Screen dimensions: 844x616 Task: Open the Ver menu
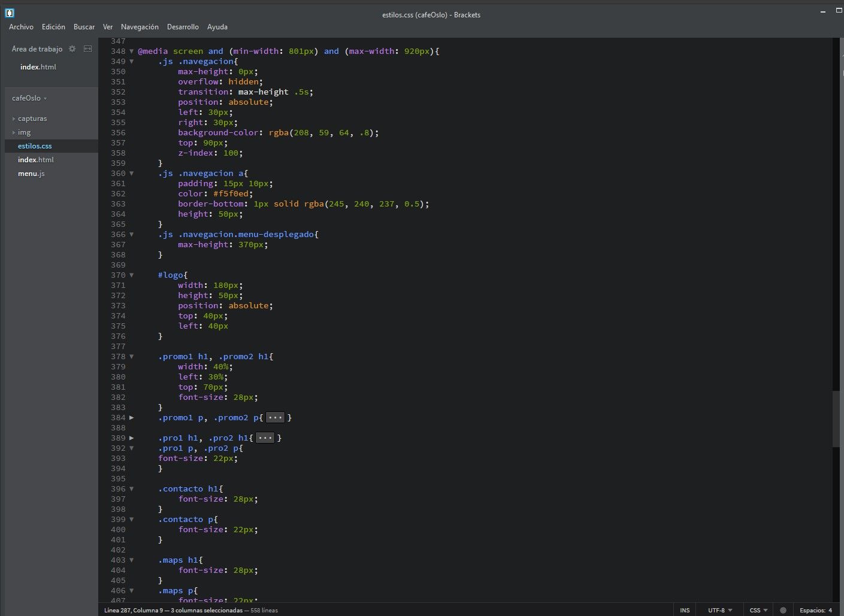click(108, 27)
